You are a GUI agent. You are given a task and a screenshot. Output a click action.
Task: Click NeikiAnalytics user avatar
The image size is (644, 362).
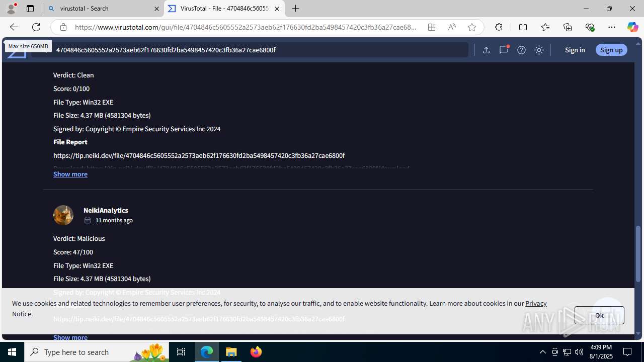point(63,215)
